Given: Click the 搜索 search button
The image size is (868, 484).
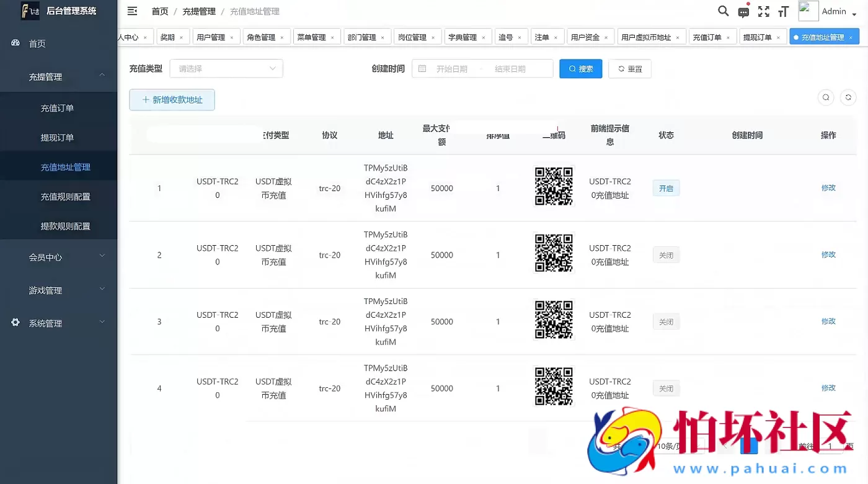Looking at the screenshot, I should [580, 68].
